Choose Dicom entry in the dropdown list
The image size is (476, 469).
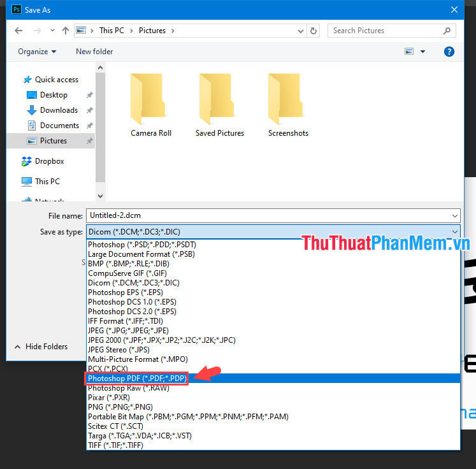click(x=273, y=283)
